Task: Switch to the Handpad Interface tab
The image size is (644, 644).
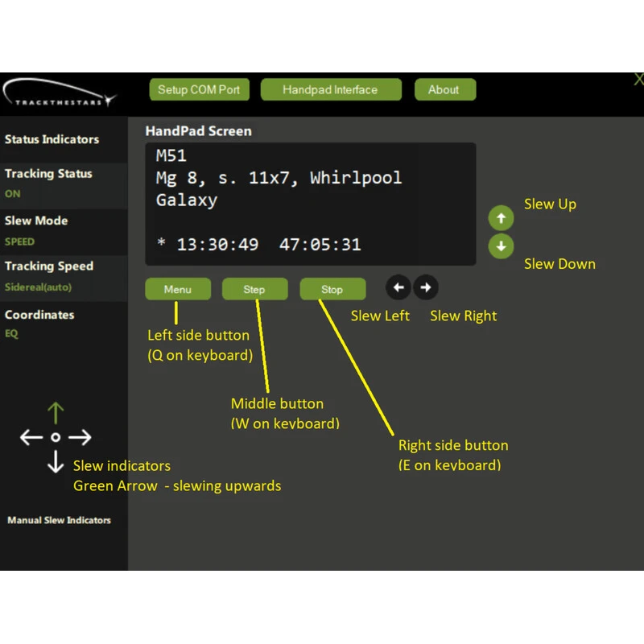Action: (x=330, y=89)
